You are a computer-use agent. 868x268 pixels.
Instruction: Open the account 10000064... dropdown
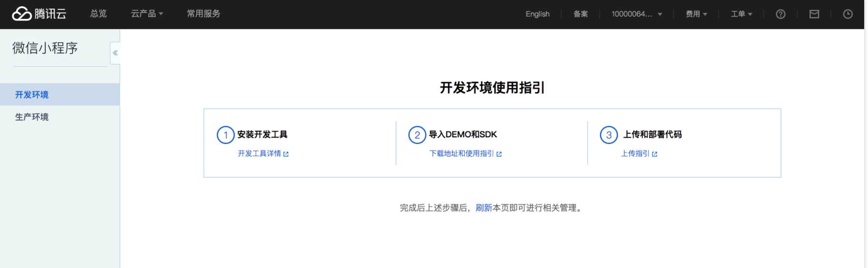tap(637, 14)
